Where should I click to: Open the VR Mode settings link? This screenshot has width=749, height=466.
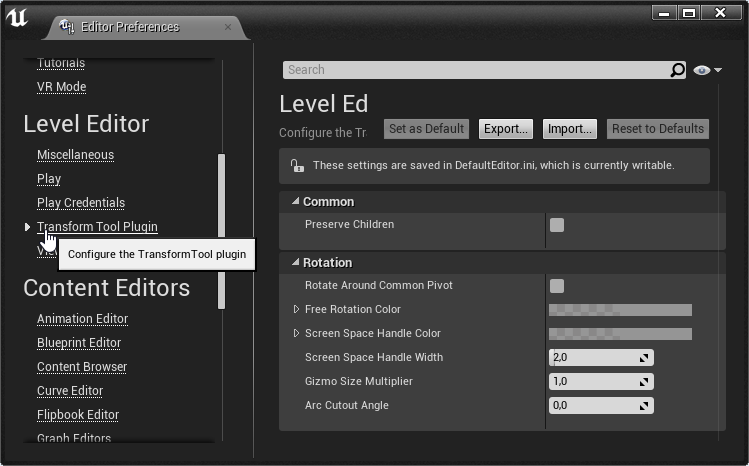pyautogui.click(x=62, y=87)
